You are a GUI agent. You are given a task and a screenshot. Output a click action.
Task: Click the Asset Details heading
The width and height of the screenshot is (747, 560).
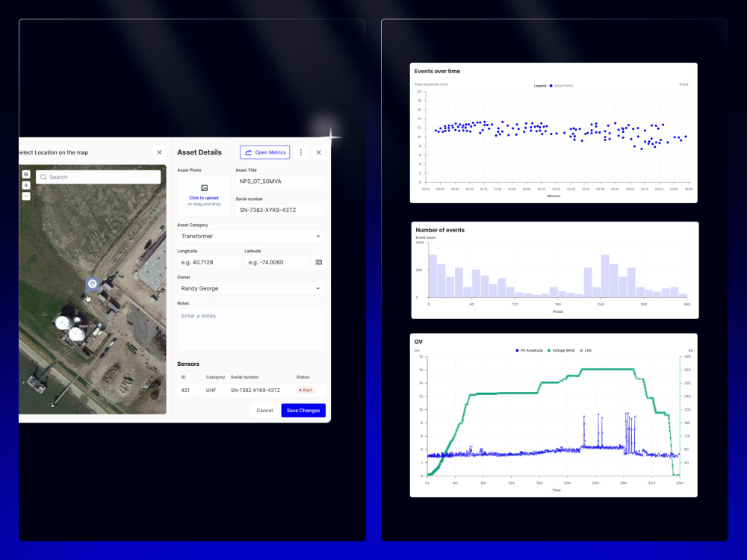pos(199,152)
